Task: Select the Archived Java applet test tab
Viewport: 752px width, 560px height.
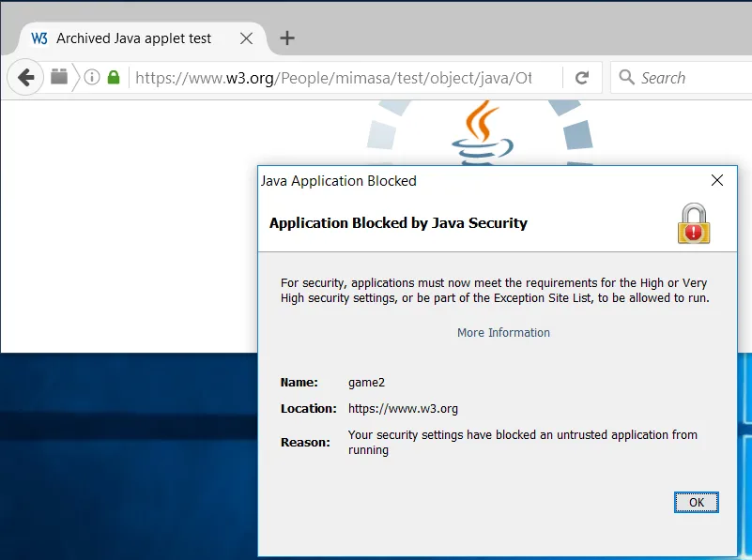Action: (x=142, y=38)
